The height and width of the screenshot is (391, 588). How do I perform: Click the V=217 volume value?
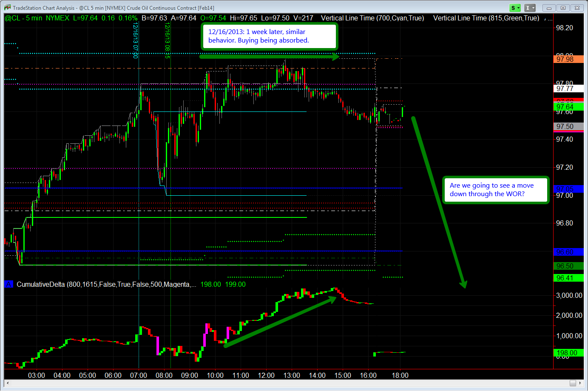point(304,18)
